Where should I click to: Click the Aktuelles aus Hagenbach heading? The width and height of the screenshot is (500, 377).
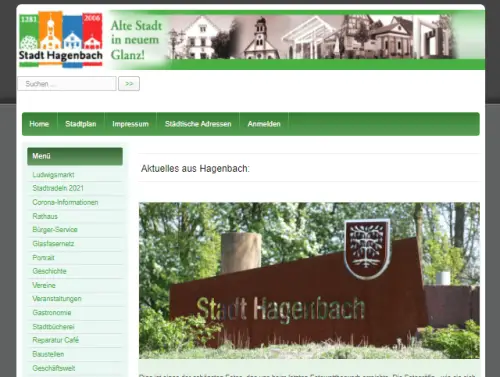(x=195, y=169)
